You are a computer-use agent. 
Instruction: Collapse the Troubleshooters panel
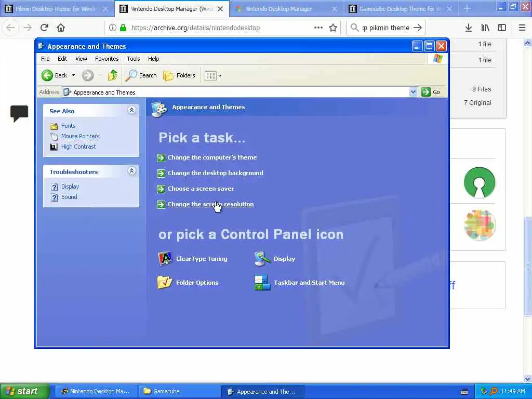tap(131, 170)
